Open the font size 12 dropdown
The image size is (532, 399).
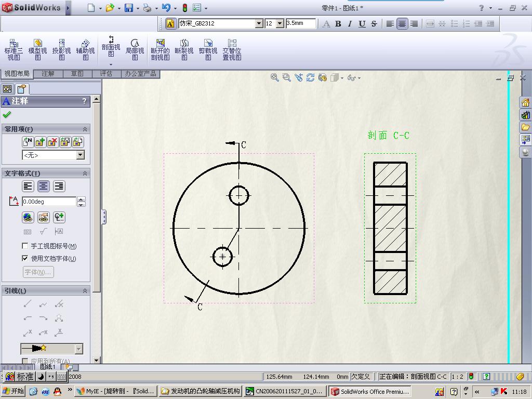click(280, 23)
